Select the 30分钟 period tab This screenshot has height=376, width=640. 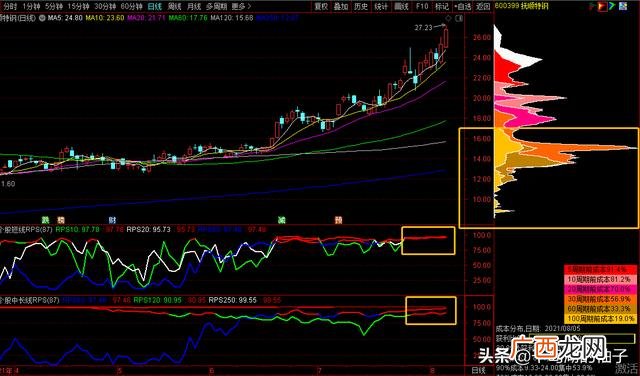105,7
